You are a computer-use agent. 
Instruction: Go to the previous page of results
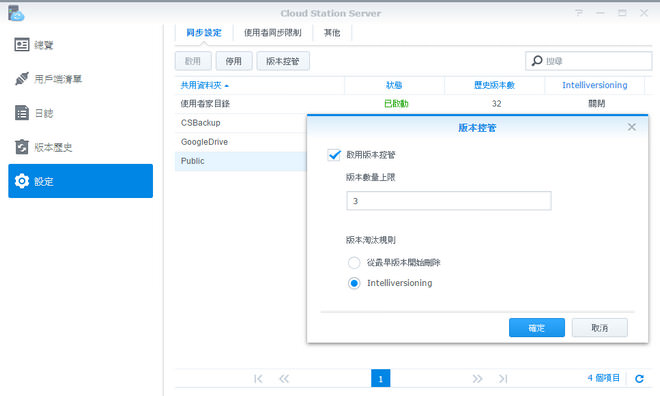click(x=284, y=379)
